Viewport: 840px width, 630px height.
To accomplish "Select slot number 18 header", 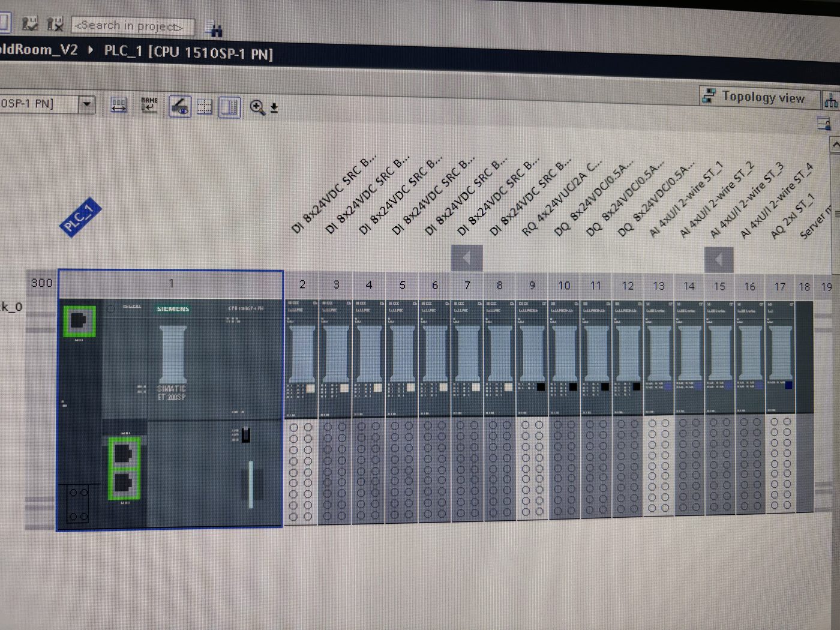I will (805, 287).
